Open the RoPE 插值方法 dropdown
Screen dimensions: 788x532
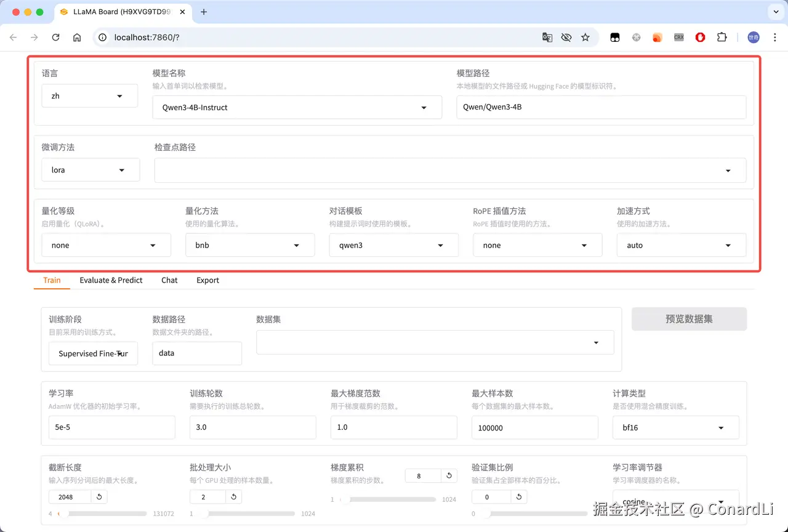pyautogui.click(x=537, y=245)
